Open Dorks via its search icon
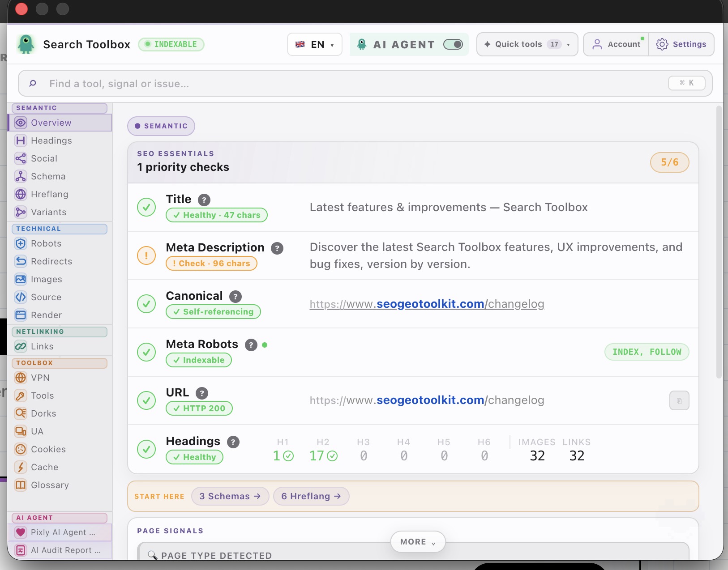Image resolution: width=728 pixels, height=570 pixels. pos(21,413)
